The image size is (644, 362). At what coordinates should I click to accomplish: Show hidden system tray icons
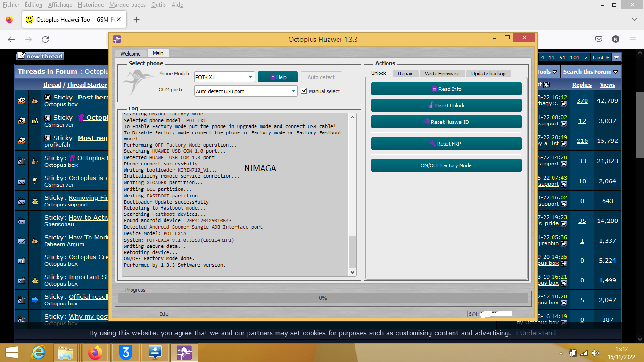(561, 353)
